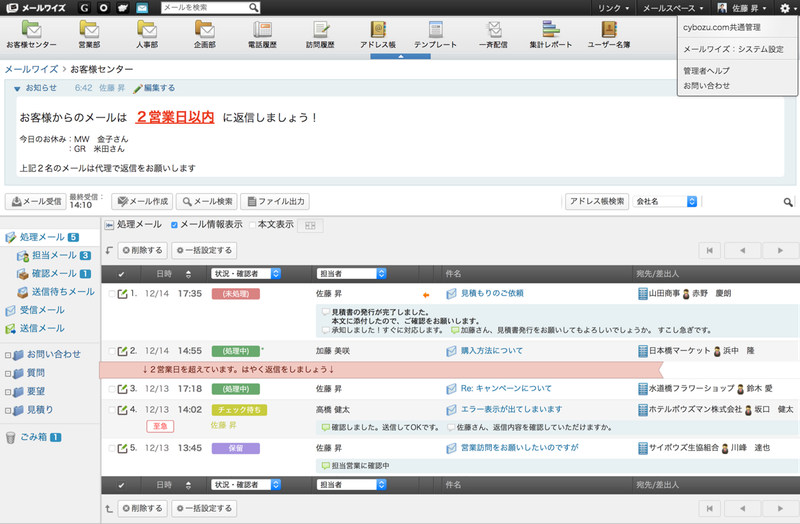Click the アドレス帳検索 button
This screenshot has height=524, width=800.
click(597, 202)
